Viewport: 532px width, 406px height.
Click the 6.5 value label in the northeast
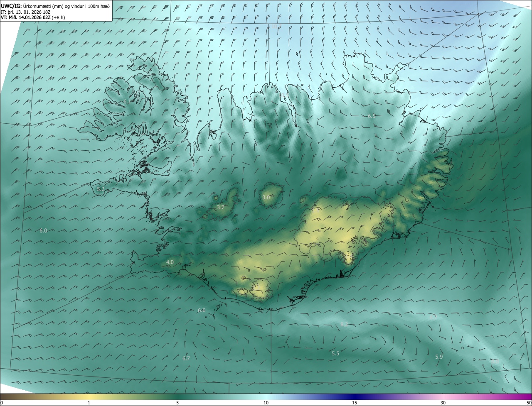tap(372, 116)
